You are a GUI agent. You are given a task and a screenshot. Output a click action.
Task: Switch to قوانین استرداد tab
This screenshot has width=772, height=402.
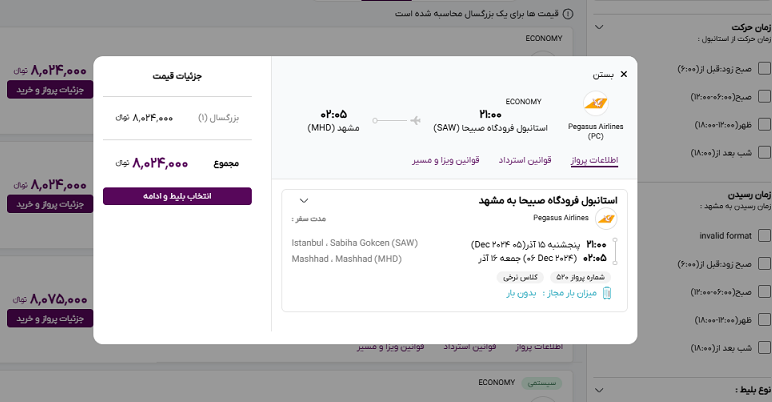[x=525, y=160]
